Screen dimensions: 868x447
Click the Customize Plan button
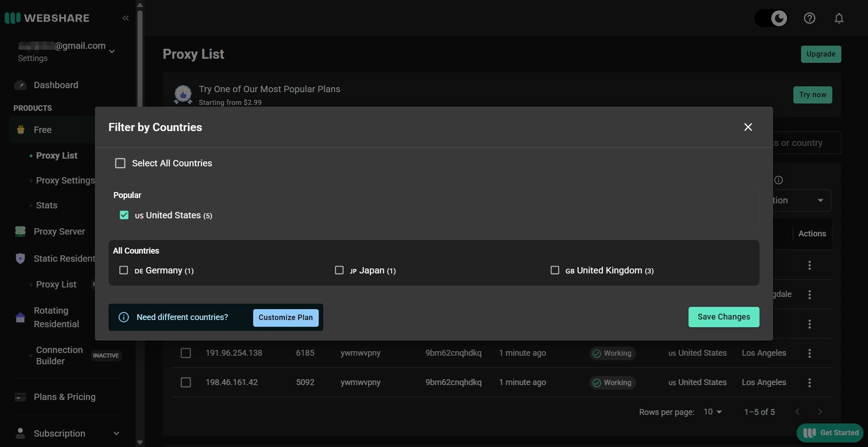click(285, 317)
